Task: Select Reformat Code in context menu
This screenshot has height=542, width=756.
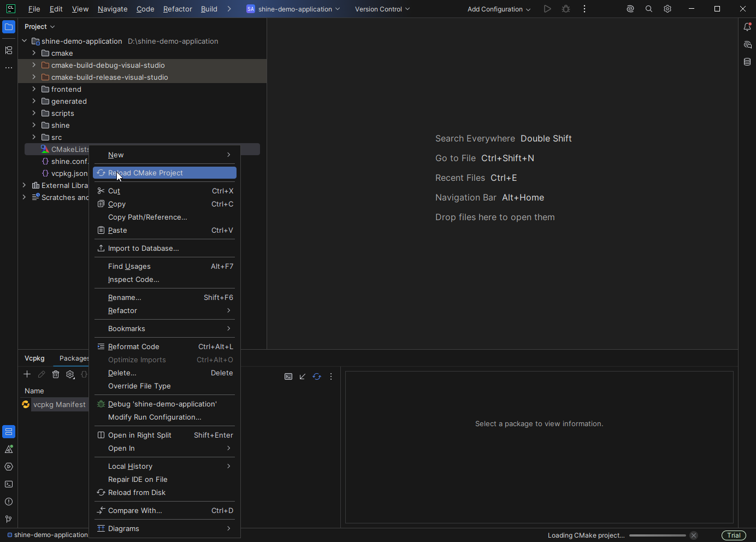Action: (x=164, y=346)
